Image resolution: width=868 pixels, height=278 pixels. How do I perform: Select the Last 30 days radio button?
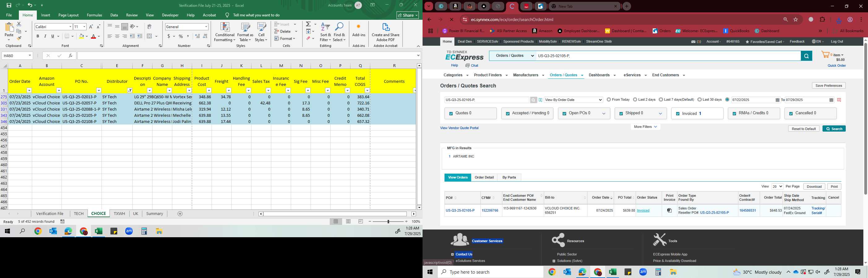(699, 100)
